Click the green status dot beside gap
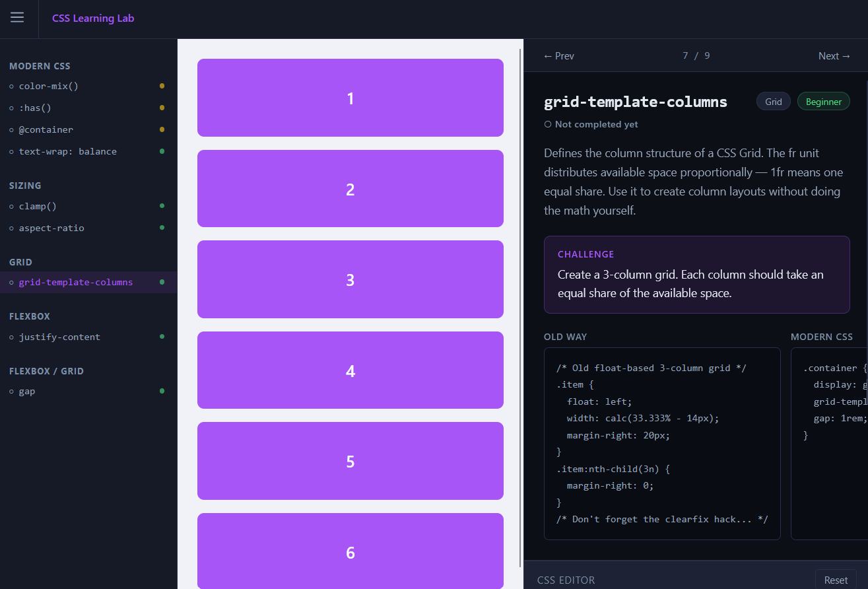Screen dimensions: 868x589 (162, 391)
